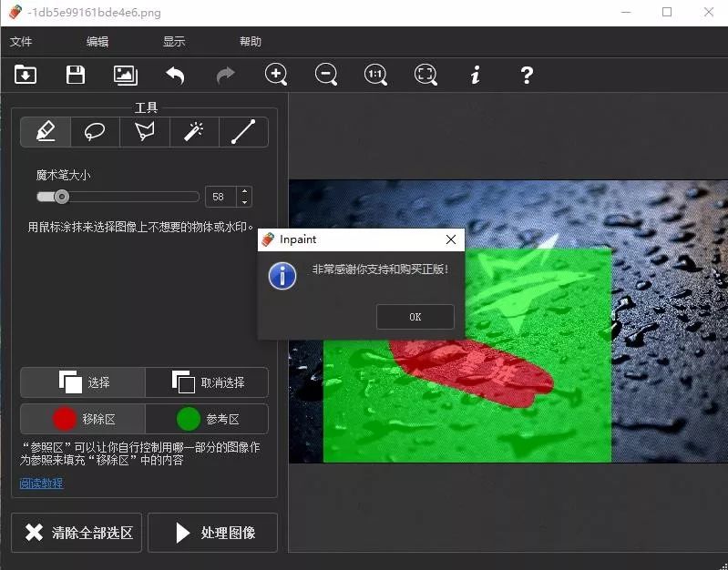The width and height of the screenshot is (728, 570).
Task: Select the Magic Wand tool
Action: pyautogui.click(x=193, y=132)
